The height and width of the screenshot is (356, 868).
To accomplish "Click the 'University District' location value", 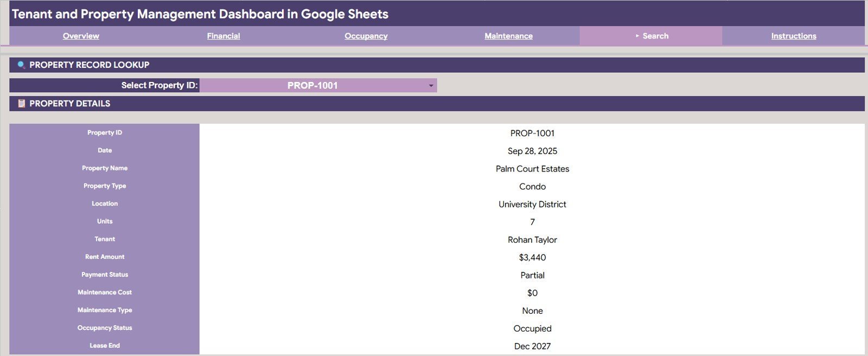I will tap(532, 204).
